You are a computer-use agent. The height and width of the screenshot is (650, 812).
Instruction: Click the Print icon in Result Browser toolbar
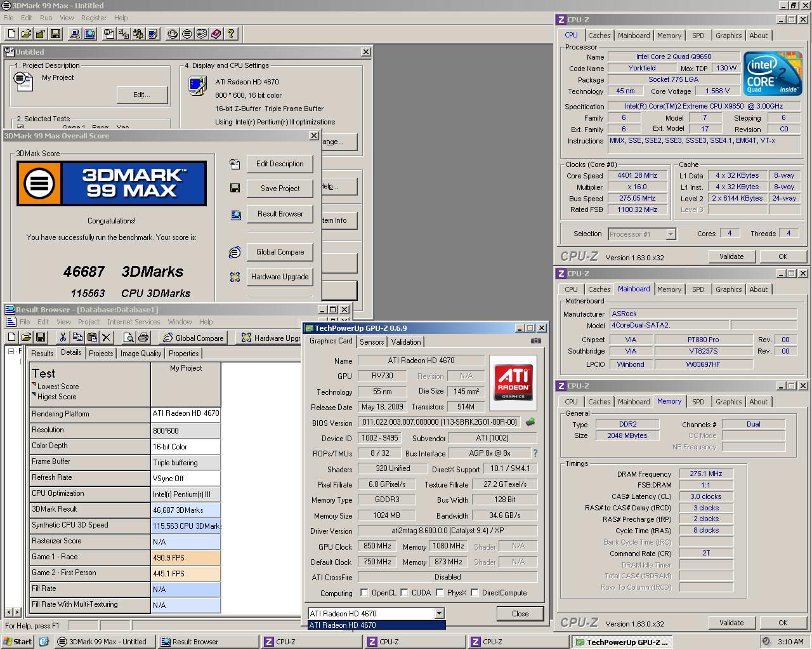[143, 337]
